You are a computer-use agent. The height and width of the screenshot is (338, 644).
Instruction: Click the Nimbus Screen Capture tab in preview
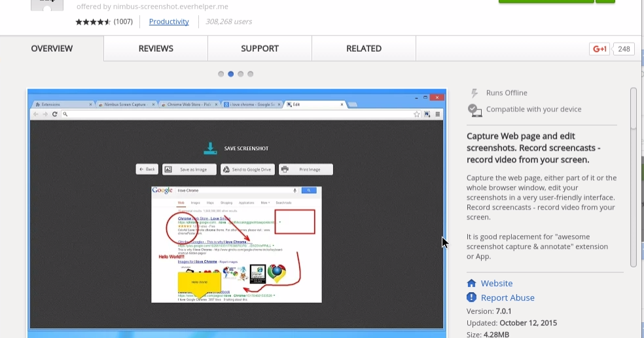[126, 104]
